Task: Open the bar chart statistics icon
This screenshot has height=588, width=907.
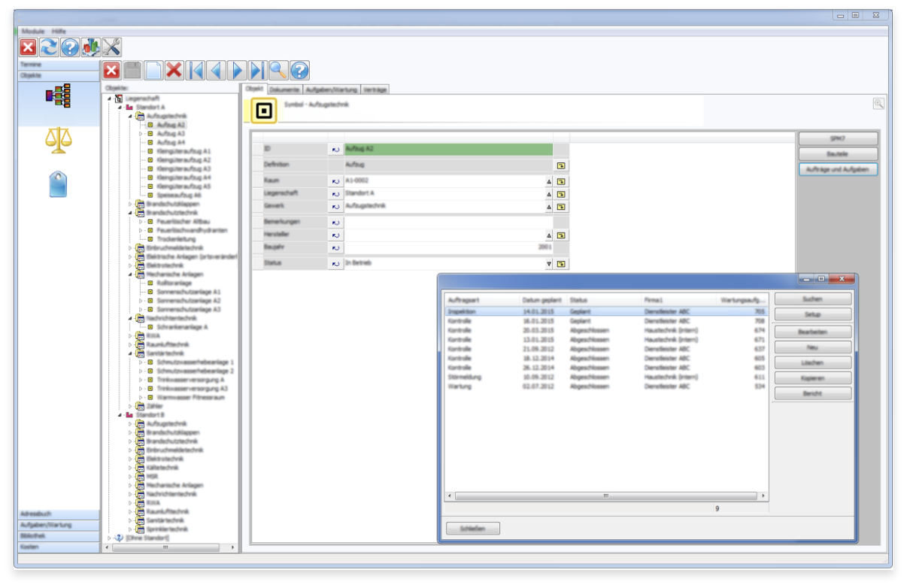Action: 91,47
